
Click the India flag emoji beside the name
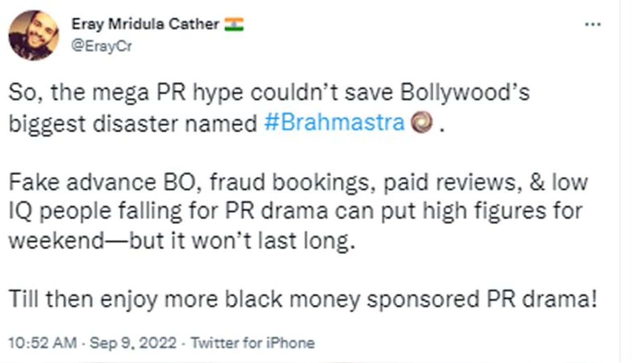point(234,24)
